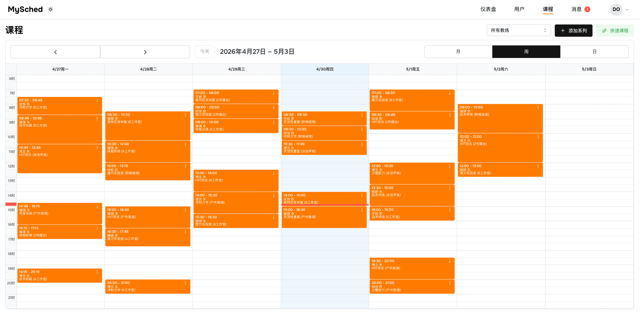Go to previous week arrow
644x322 pixels.
click(55, 52)
